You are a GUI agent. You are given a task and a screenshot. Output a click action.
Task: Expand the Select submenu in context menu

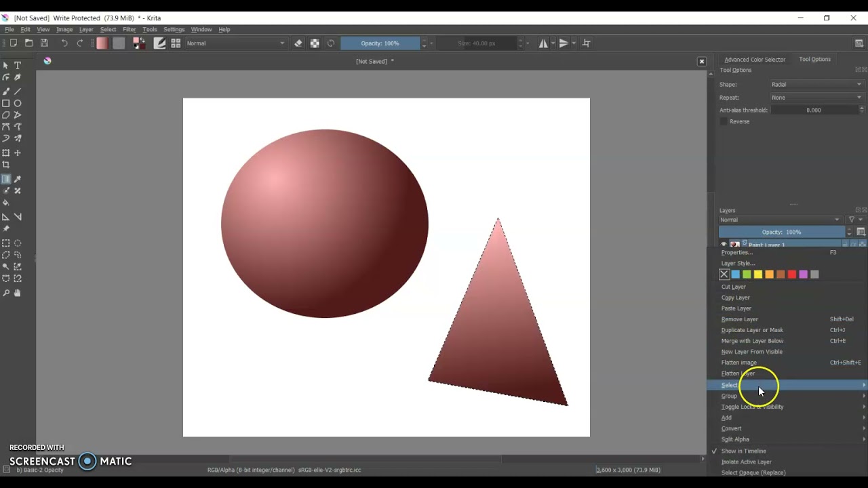[787, 385]
